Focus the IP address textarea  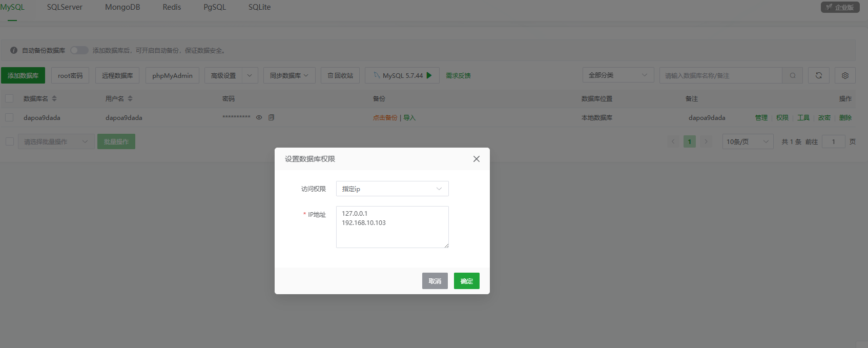392,227
